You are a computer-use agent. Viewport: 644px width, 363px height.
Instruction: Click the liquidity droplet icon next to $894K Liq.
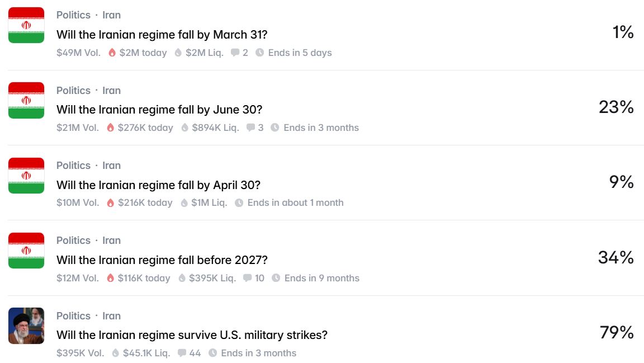[184, 128]
